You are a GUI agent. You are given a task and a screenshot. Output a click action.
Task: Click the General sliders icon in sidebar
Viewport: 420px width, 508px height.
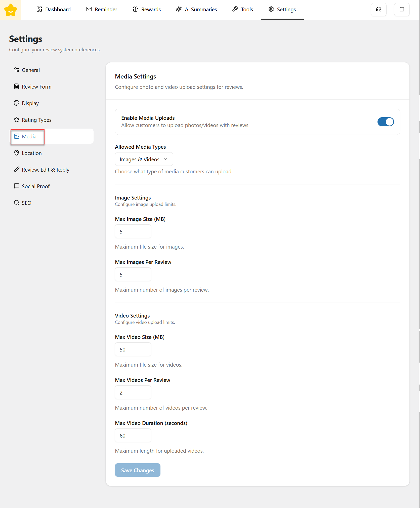click(x=17, y=70)
